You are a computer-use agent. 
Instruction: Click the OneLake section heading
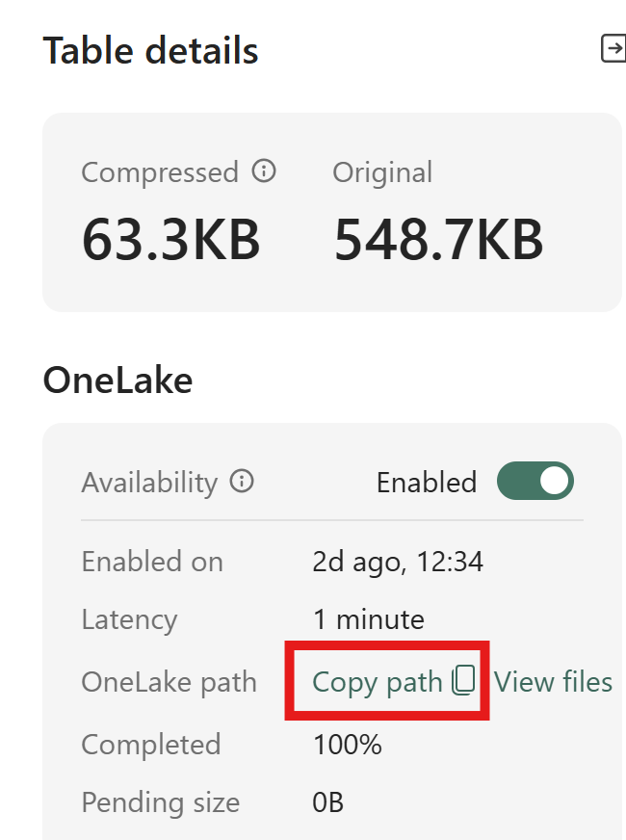[117, 381]
